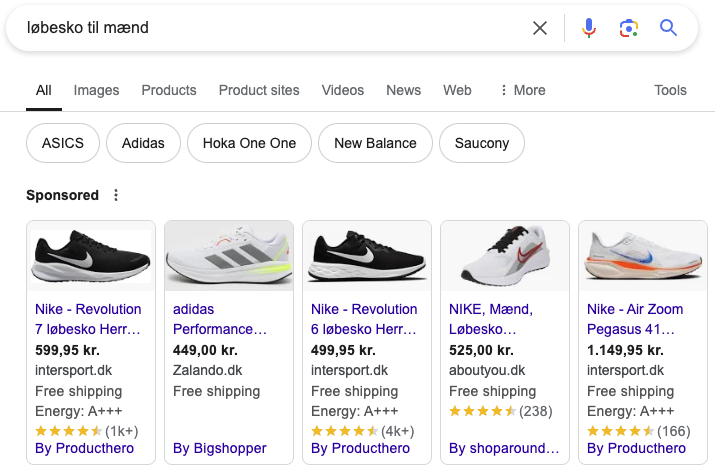Click the (166) star rating

pyautogui.click(x=639, y=431)
